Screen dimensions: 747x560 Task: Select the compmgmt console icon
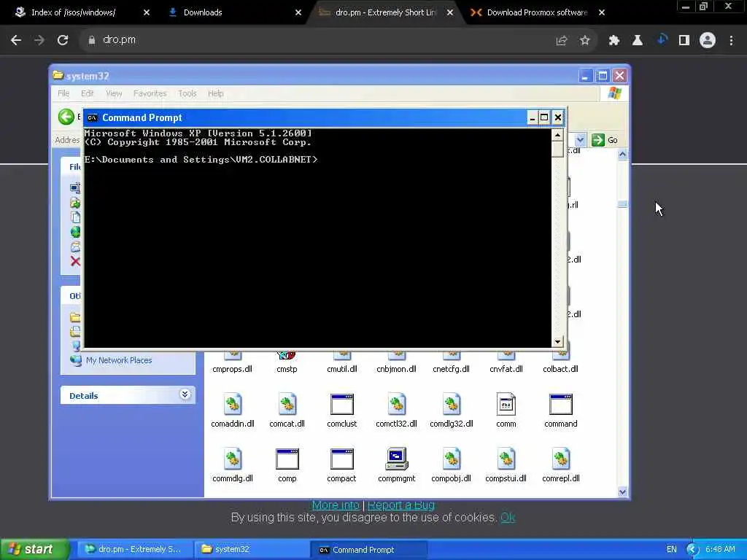396,459
